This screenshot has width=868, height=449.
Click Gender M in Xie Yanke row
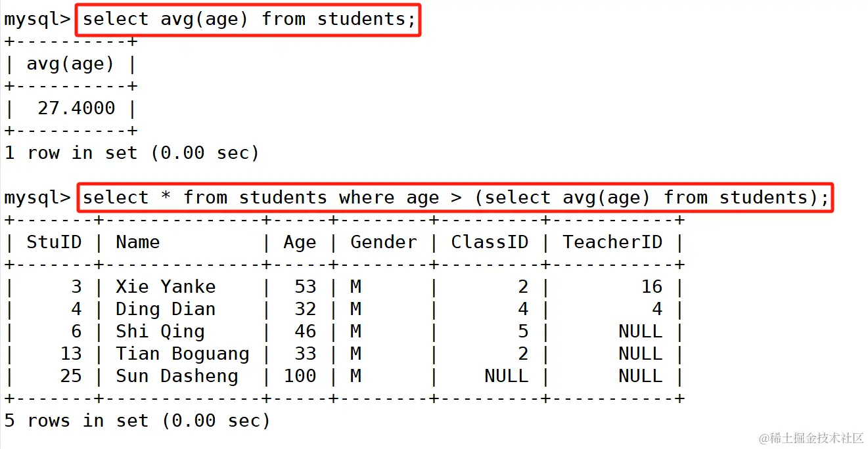(x=355, y=287)
